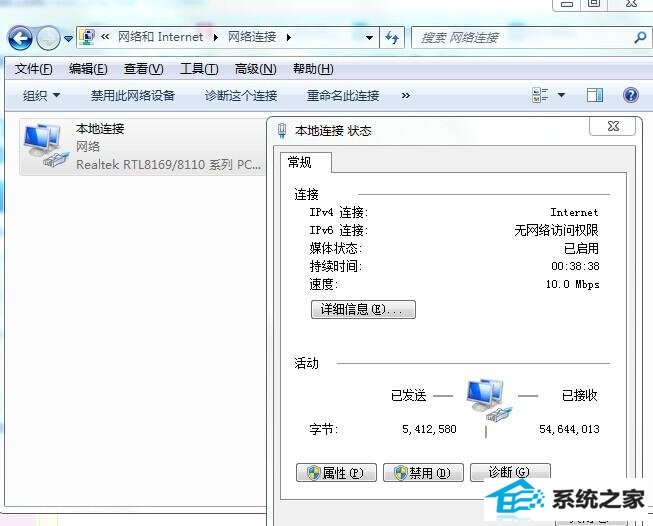Click 媒体状态 value 已启用
The height and width of the screenshot is (526, 653).
click(x=581, y=249)
